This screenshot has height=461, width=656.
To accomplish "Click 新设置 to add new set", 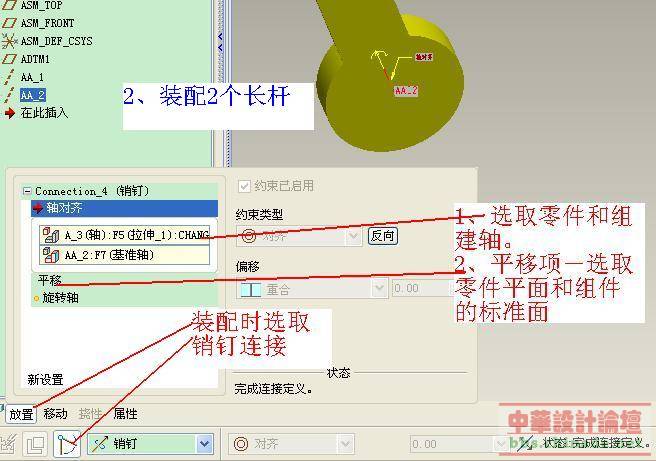I will pyautogui.click(x=45, y=379).
